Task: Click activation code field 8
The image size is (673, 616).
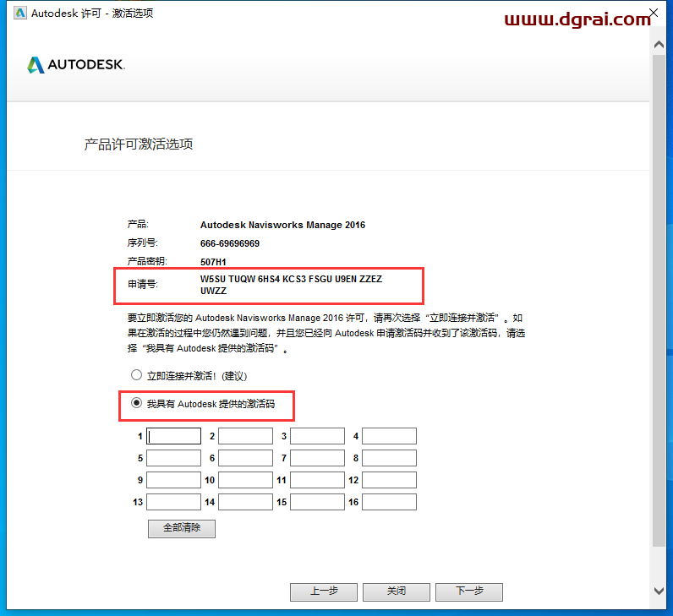Action: (389, 458)
